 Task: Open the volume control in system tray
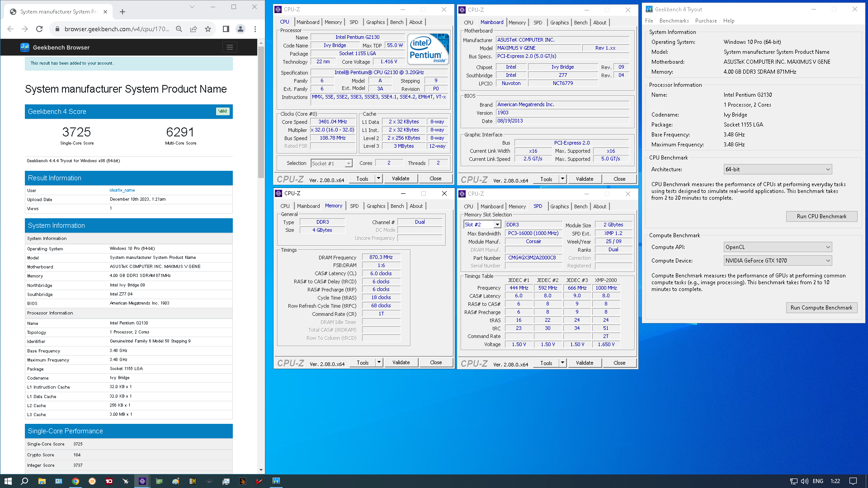pyautogui.click(x=805, y=481)
